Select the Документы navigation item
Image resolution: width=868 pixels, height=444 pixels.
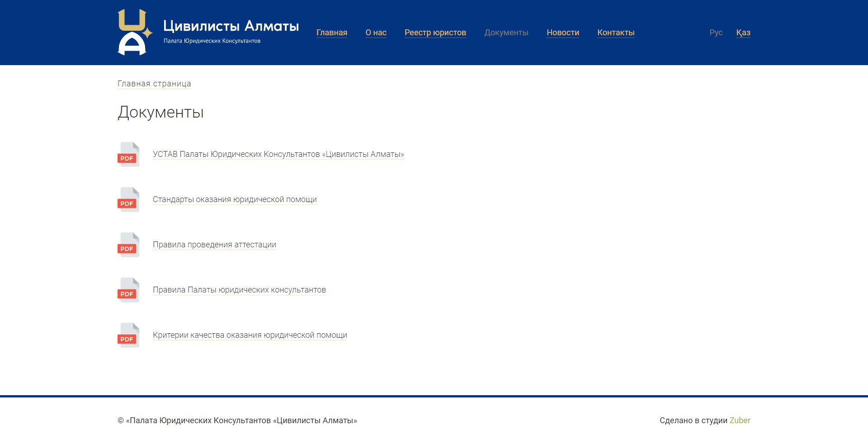click(x=506, y=33)
